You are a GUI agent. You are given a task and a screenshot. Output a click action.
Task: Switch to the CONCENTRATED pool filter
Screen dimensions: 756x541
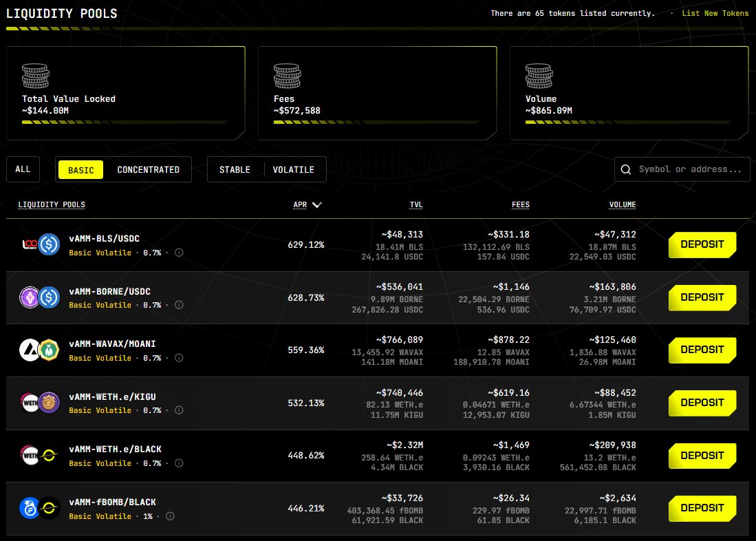148,170
